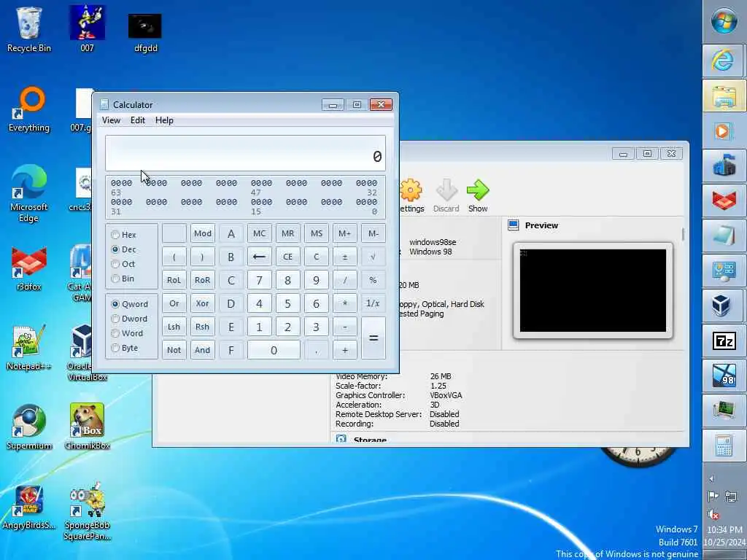Viewport: 747px width, 560px height.
Task: Click the MS memory store button
Action: tap(317, 233)
